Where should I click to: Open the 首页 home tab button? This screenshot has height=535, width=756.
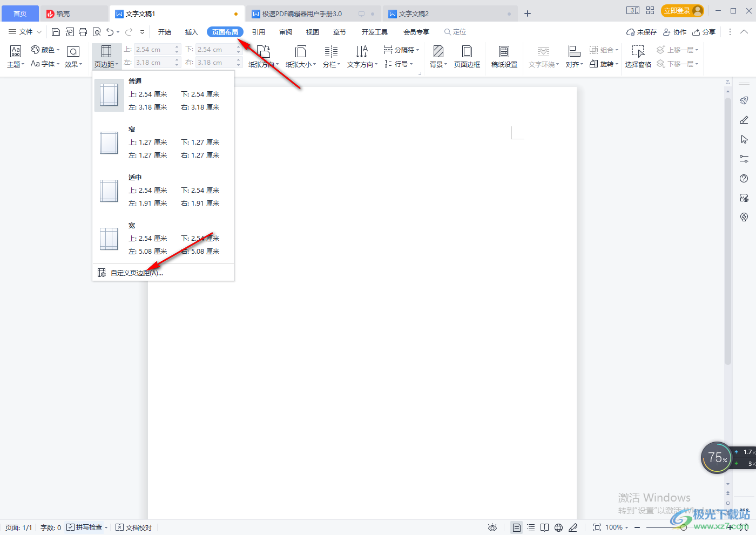click(20, 13)
